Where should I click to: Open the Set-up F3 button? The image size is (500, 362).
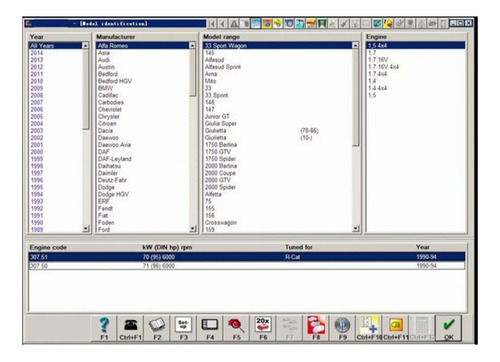[x=183, y=328]
